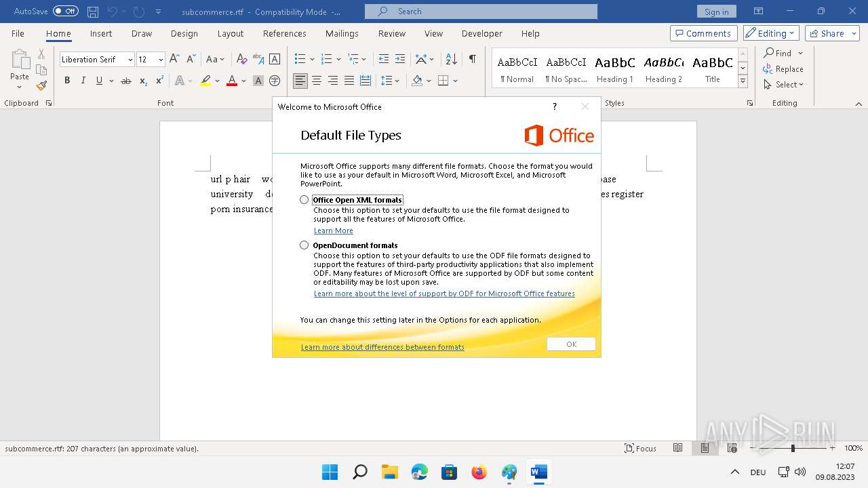
Task: Click the Search box in title bar
Action: tap(481, 12)
